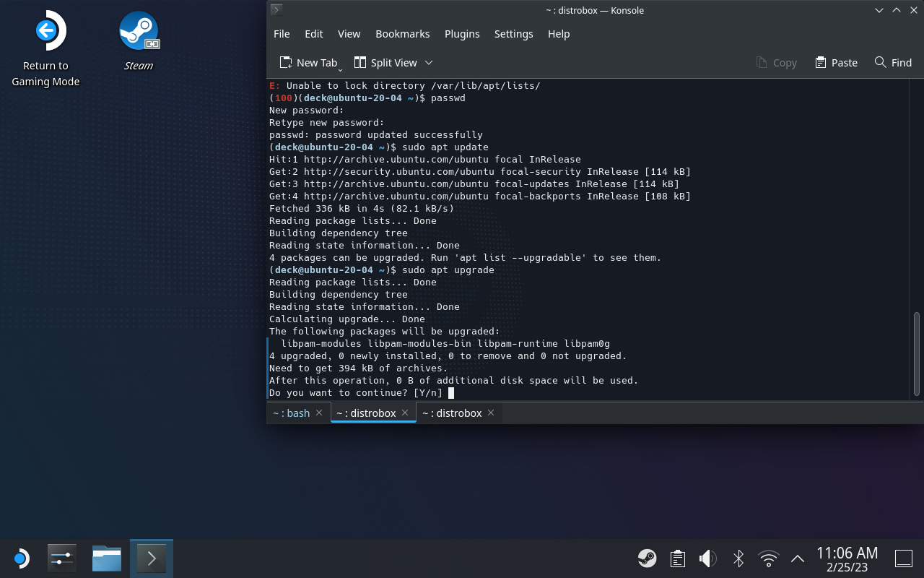Click the 'sudo apt upgrade' command line

[382, 270]
